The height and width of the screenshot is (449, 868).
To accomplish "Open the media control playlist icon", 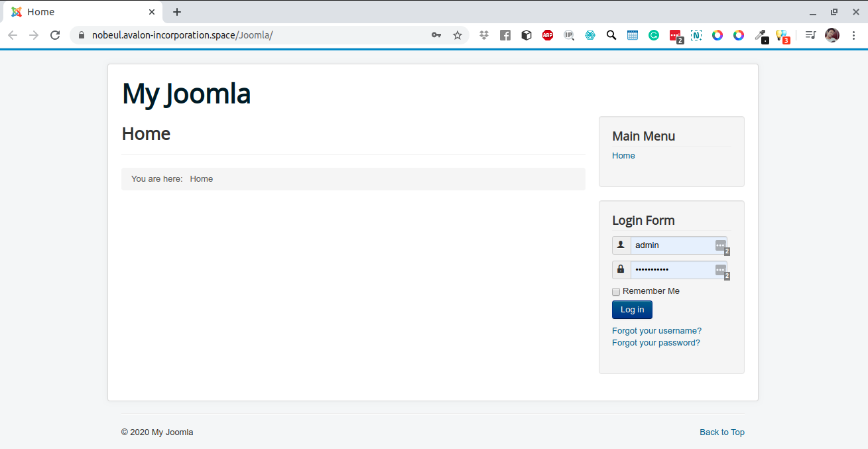I will 810,35.
